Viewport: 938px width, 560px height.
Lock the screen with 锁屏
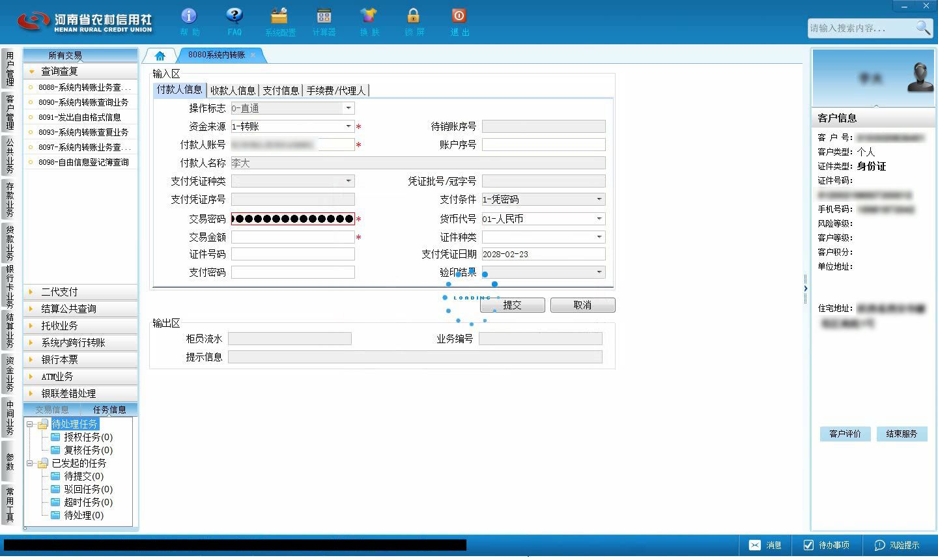point(414,21)
